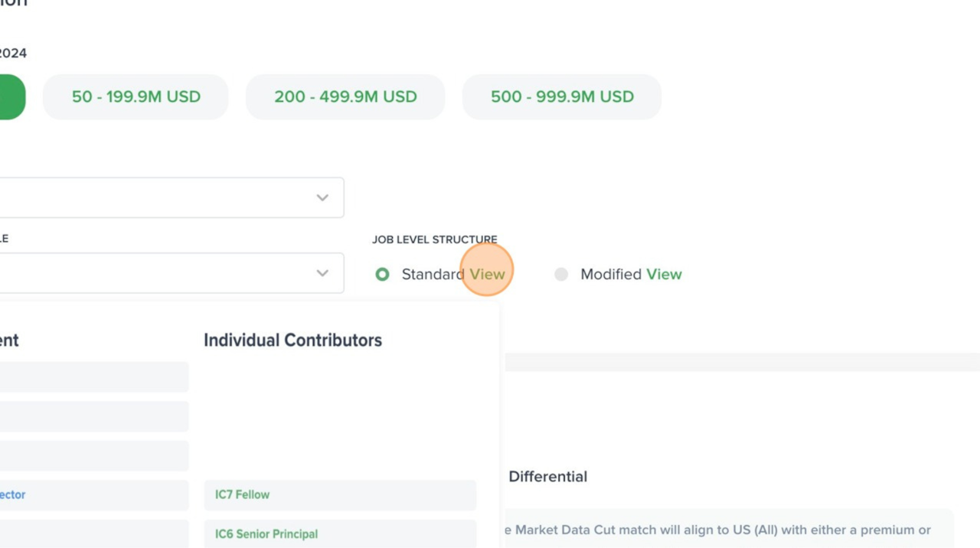Choose the 200 - 499.9M USD range
Viewport: 980px width, 548px height.
click(x=345, y=97)
